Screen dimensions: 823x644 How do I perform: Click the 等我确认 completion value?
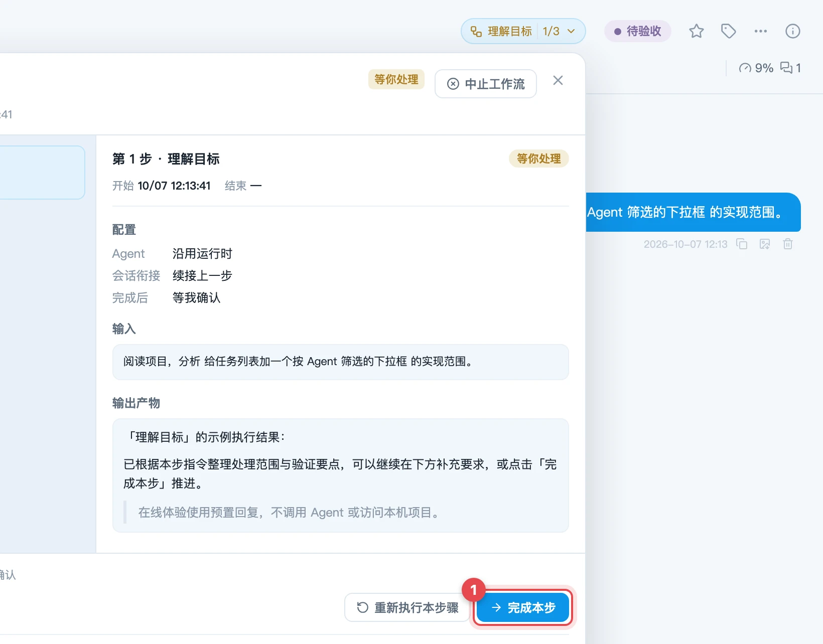point(196,298)
